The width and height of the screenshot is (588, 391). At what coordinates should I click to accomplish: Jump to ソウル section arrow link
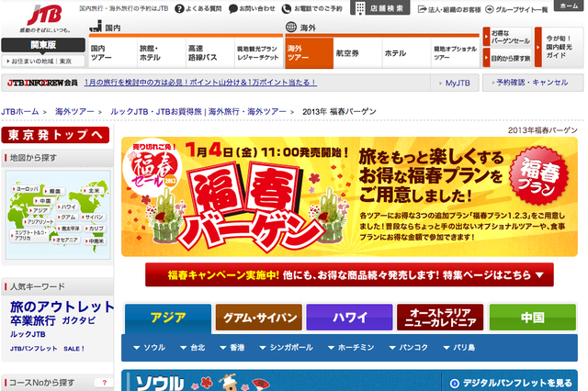coord(149,348)
